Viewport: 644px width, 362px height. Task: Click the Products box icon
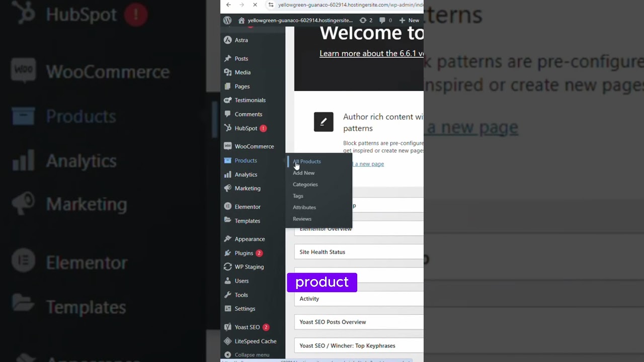pos(228,160)
